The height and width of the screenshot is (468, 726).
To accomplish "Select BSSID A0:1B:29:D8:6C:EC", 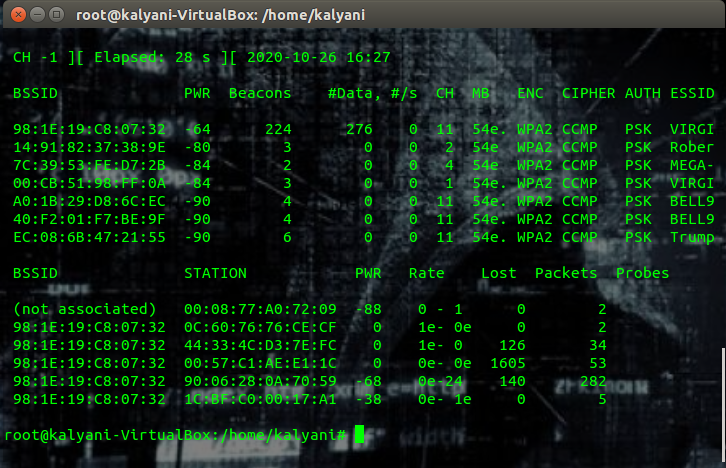I will tap(89, 201).
